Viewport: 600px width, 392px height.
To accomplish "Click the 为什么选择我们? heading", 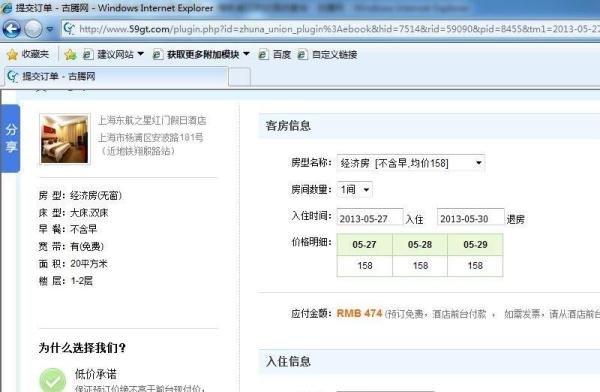I will coord(82,348).
